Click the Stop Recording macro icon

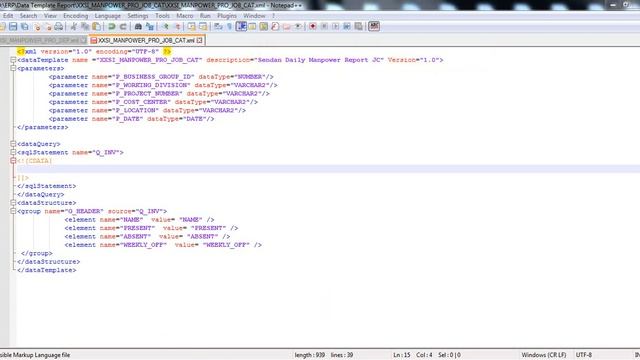click(x=324, y=27)
